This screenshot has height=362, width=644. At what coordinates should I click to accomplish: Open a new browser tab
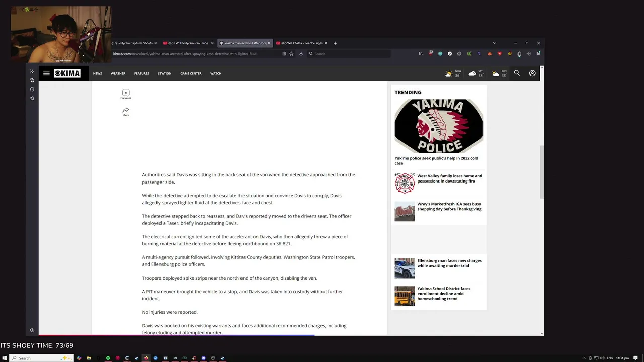(335, 43)
